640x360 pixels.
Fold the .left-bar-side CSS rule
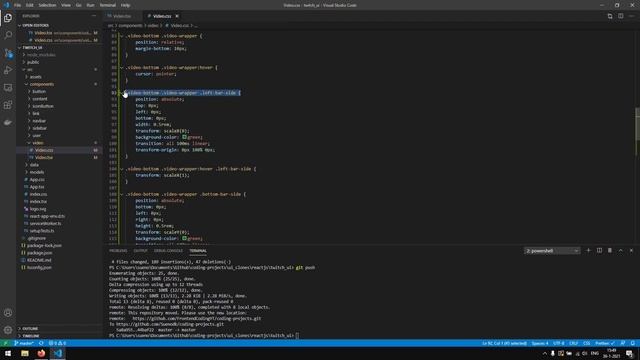122,93
